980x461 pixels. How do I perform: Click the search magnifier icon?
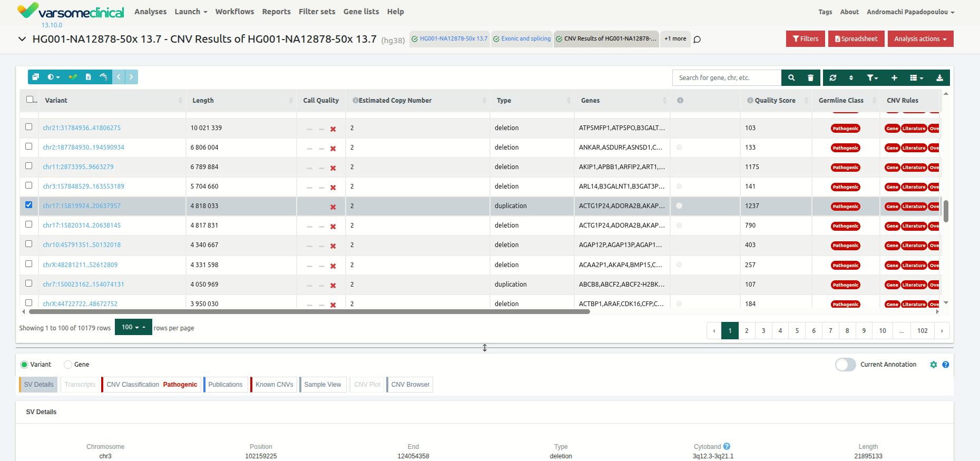[791, 77]
